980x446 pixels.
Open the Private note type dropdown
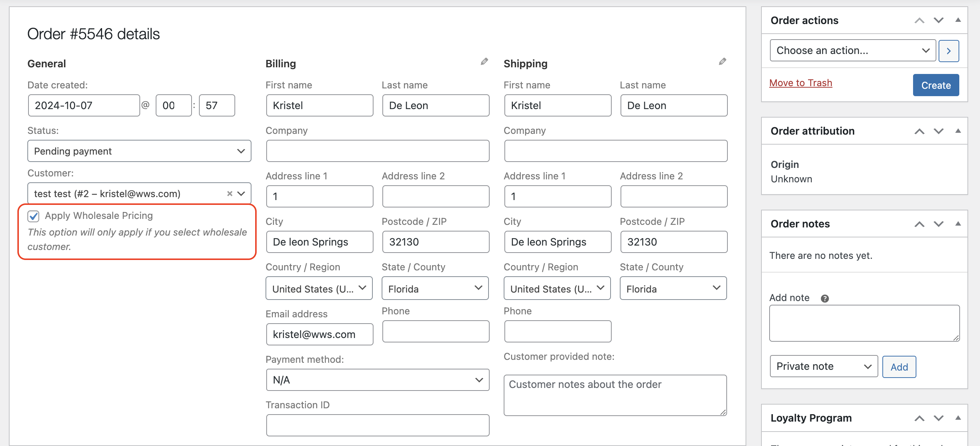pyautogui.click(x=823, y=366)
